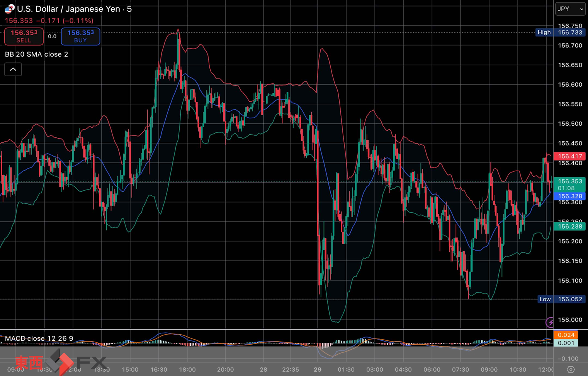This screenshot has width=588, height=376.
Task: Open chart settings hexagon icon
Action: (571, 369)
